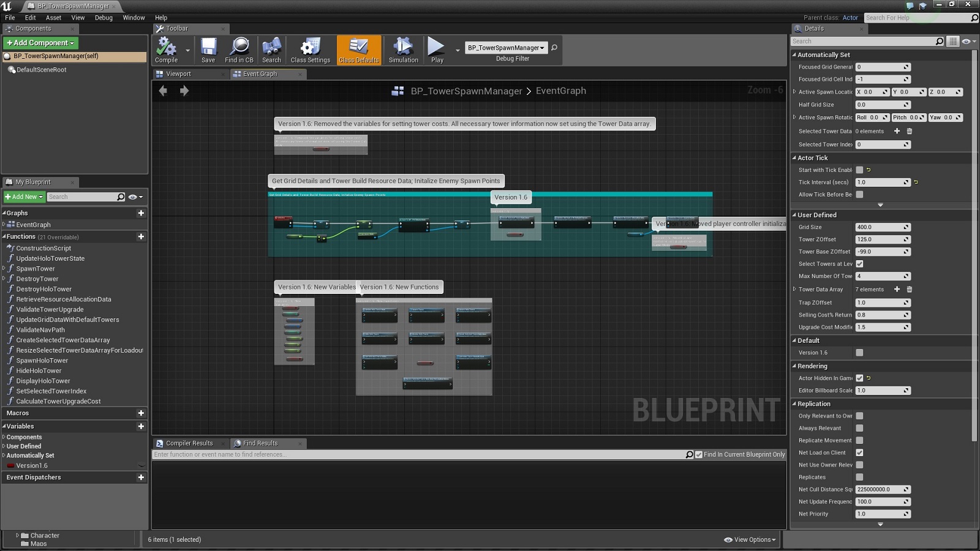
Task: Toggle Start with Tick Enabled checkbox
Action: (x=859, y=170)
